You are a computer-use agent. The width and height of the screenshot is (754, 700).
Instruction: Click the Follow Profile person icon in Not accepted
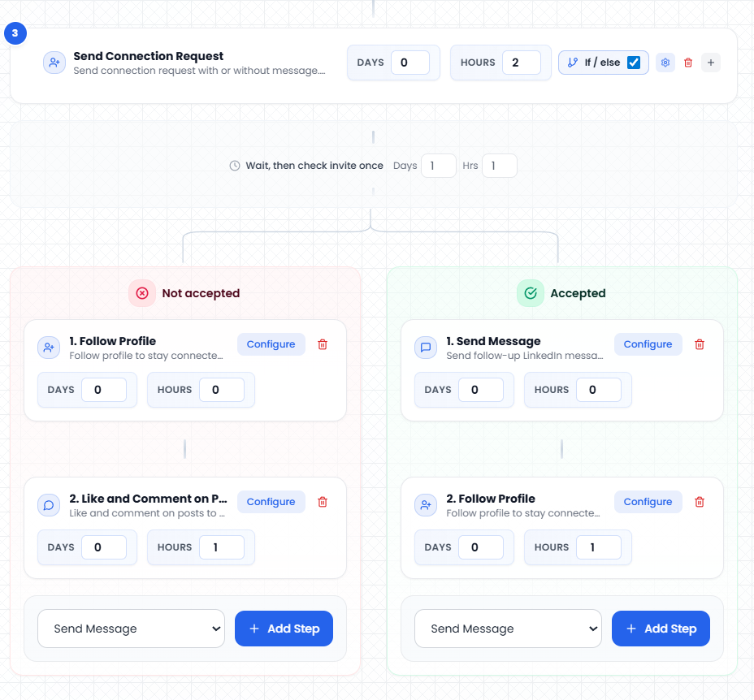pyautogui.click(x=49, y=346)
